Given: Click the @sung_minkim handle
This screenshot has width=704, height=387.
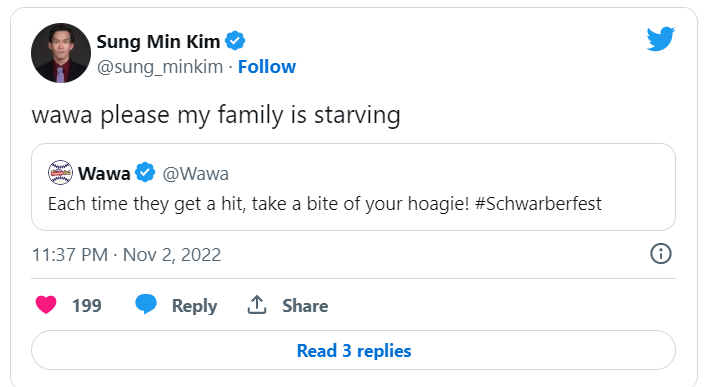Looking at the screenshot, I should coord(160,67).
